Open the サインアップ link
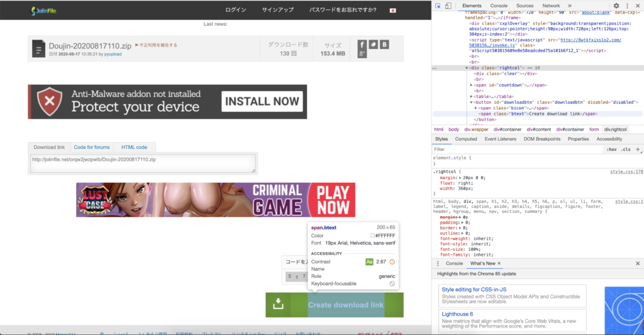Viewport: 644px width, 335px height. click(x=277, y=10)
